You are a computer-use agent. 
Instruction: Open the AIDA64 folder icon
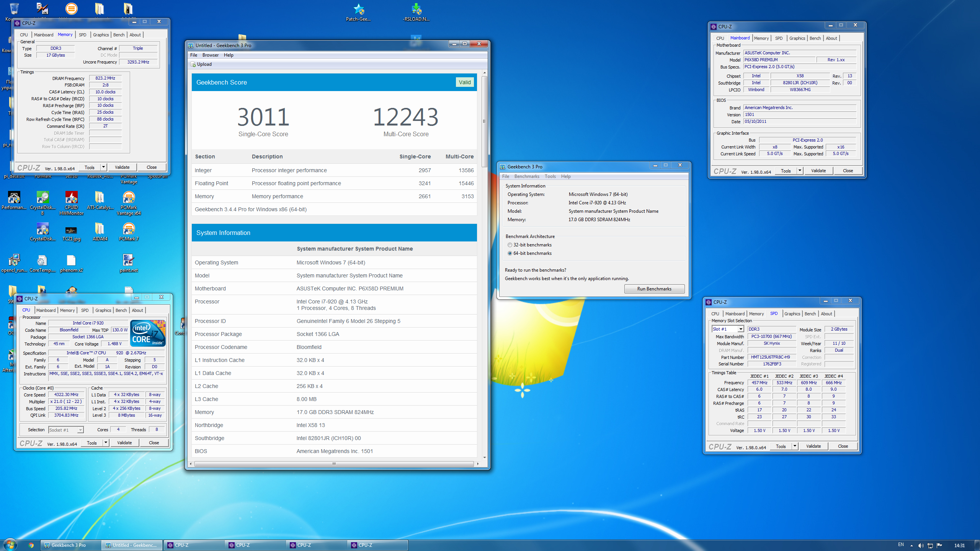[x=100, y=232]
